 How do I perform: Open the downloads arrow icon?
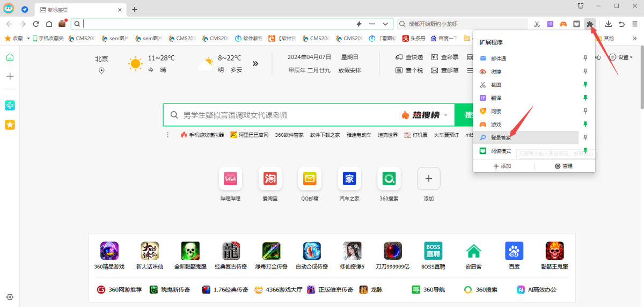609,24
